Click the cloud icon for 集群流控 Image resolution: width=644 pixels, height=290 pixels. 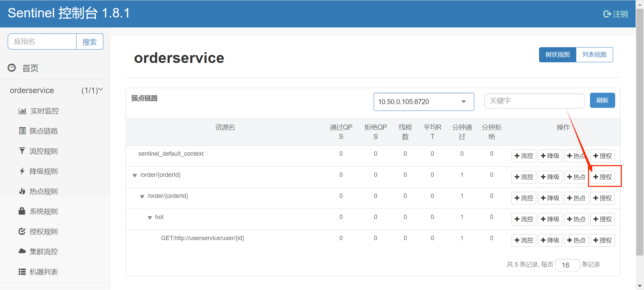pyautogui.click(x=22, y=251)
